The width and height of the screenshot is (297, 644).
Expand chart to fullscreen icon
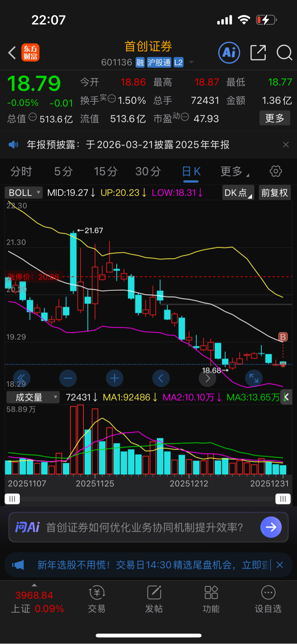pos(254,378)
